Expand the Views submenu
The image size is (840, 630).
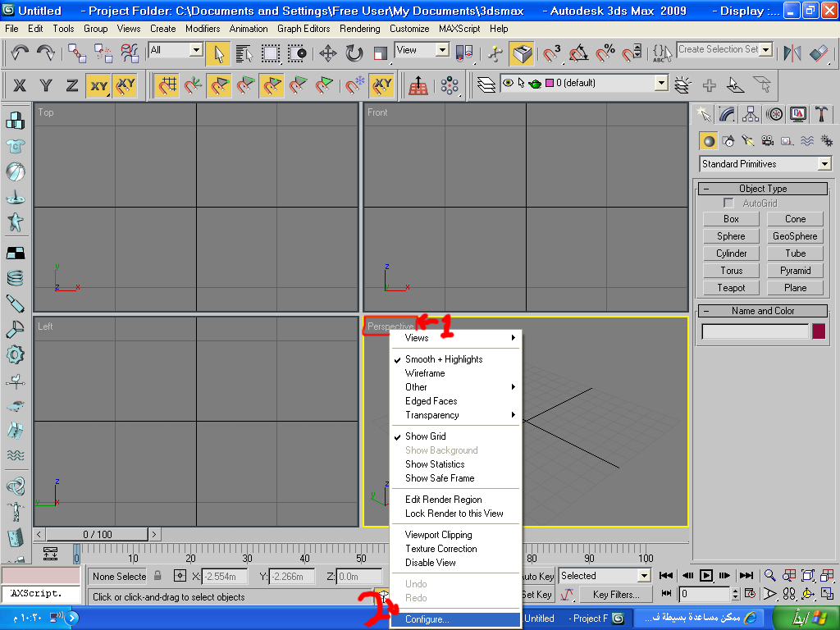click(456, 338)
